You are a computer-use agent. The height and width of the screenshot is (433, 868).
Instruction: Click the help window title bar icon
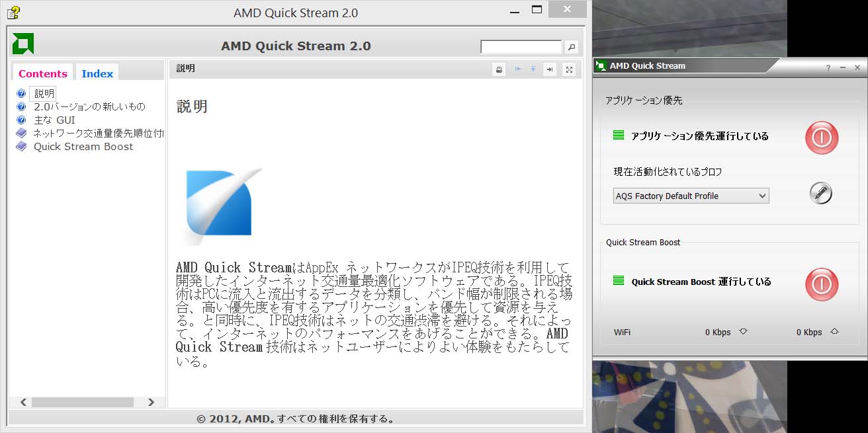(x=13, y=13)
